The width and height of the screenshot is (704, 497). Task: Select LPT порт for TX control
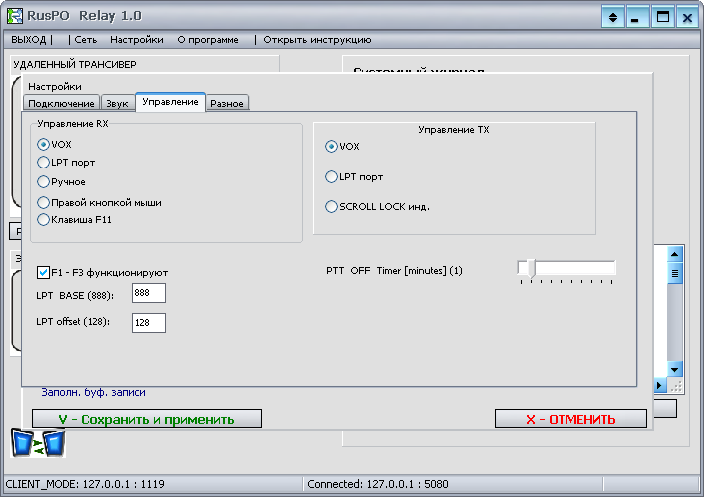[x=332, y=176]
